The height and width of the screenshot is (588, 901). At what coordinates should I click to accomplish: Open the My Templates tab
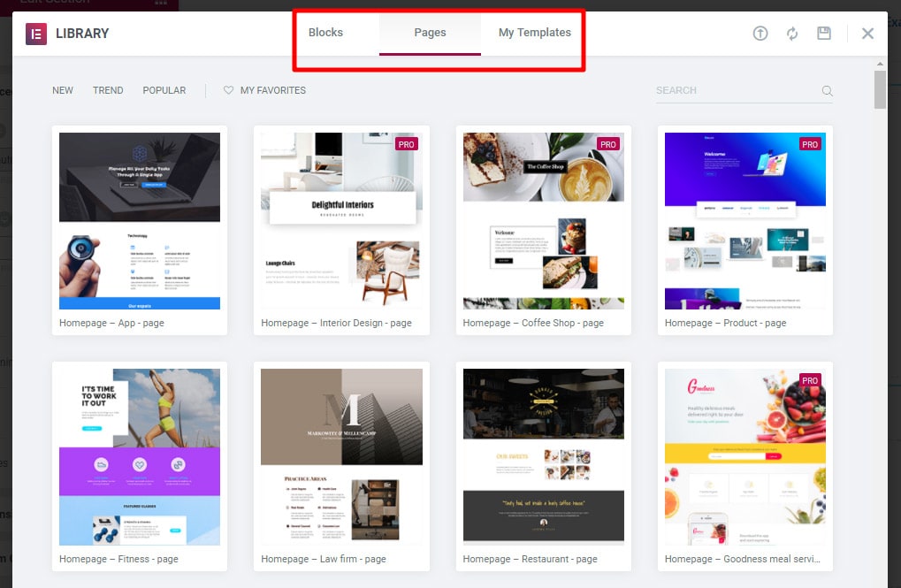[534, 33]
